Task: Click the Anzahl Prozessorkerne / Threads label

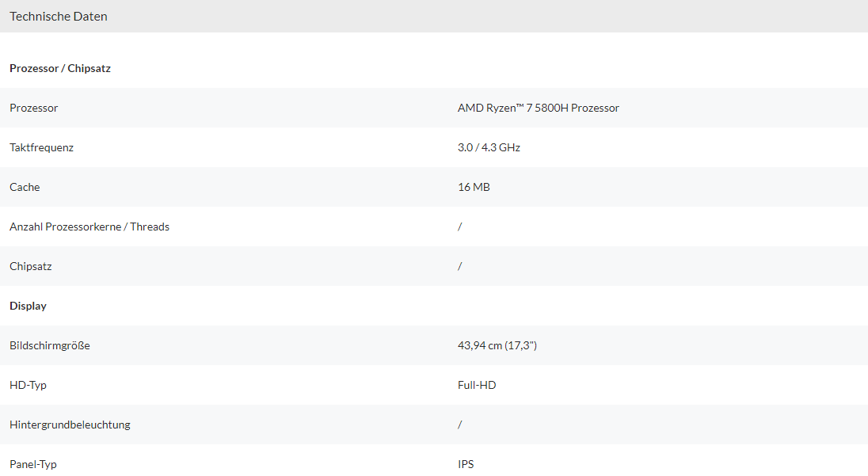Action: [x=89, y=227]
